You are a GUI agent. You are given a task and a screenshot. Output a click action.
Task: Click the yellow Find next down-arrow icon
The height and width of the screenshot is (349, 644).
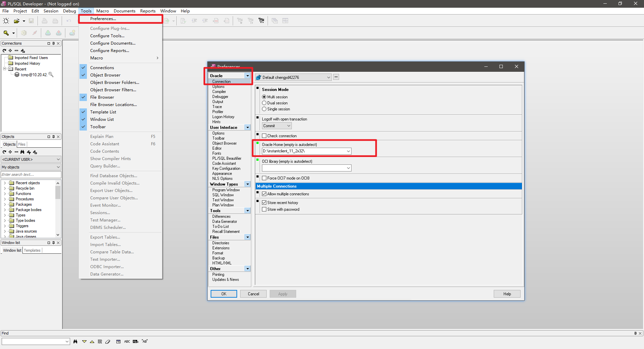click(84, 342)
